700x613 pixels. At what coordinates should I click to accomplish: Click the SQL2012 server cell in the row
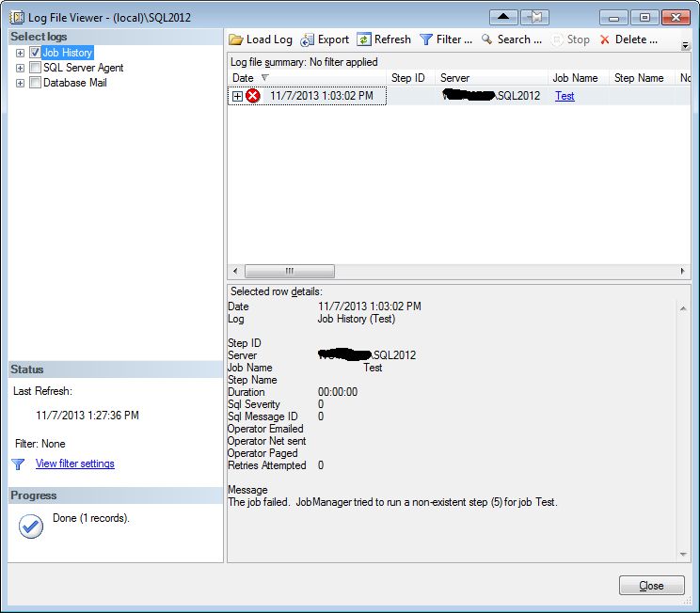[x=491, y=96]
